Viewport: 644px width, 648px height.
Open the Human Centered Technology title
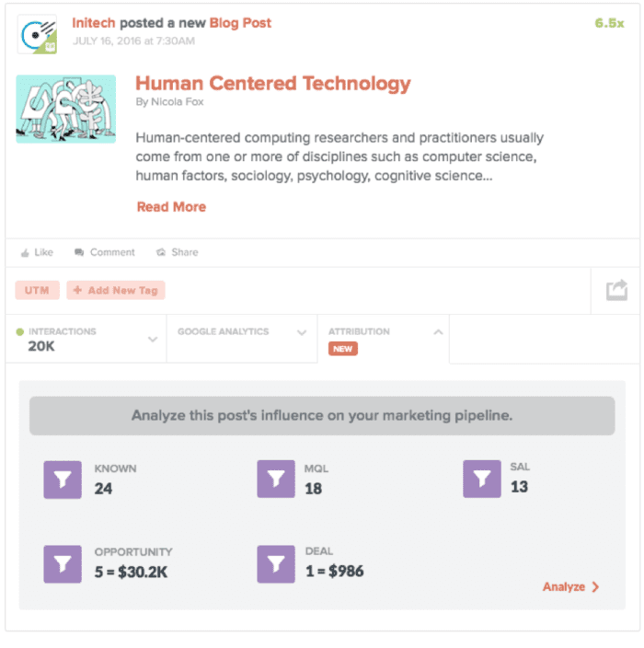click(272, 84)
